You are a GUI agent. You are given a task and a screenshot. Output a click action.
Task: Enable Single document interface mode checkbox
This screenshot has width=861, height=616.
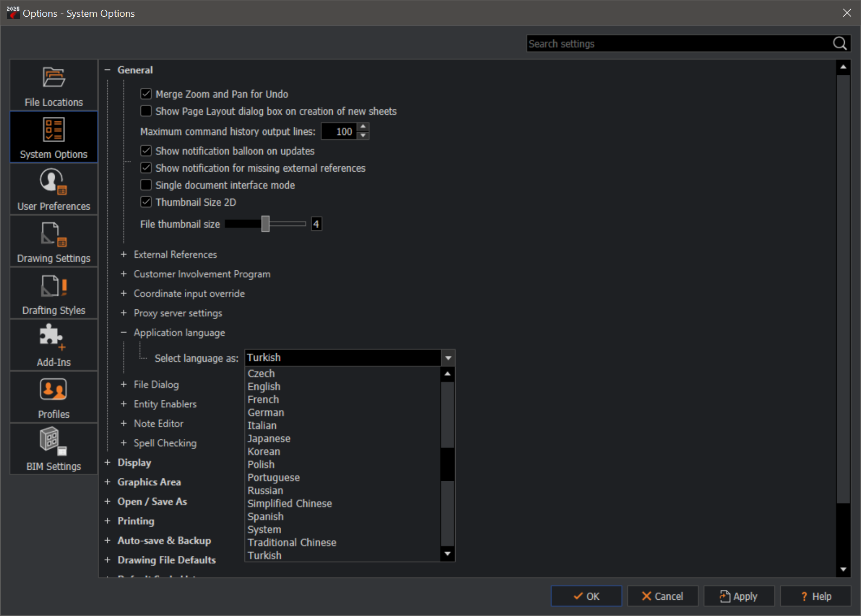(x=146, y=185)
